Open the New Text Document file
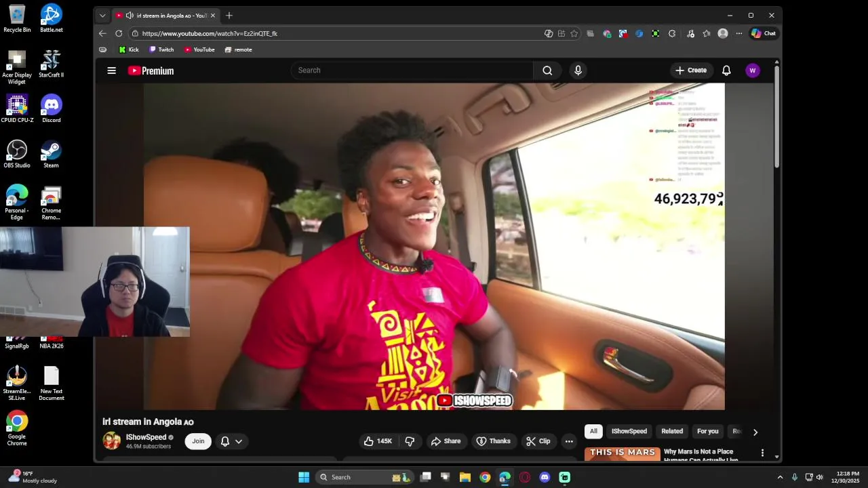This screenshot has height=488, width=868. (52, 384)
